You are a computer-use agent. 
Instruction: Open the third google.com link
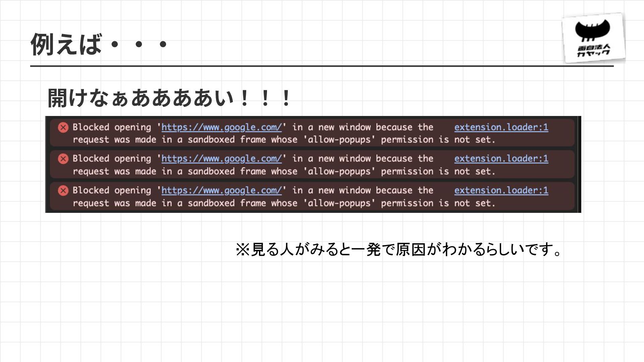[221, 190]
